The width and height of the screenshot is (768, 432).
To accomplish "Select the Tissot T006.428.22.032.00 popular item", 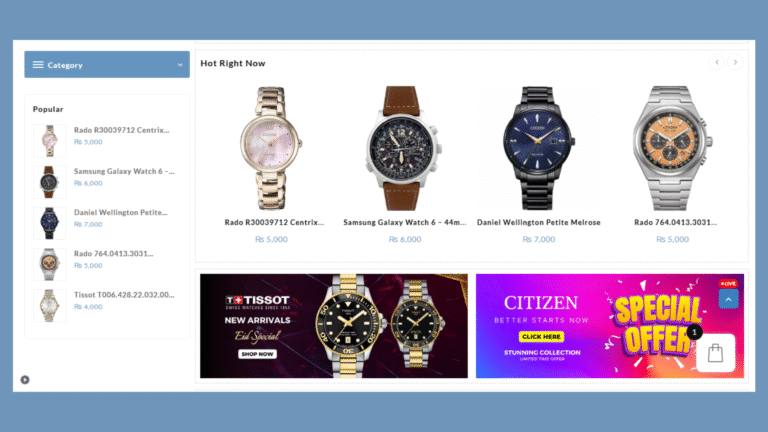I will [124, 295].
